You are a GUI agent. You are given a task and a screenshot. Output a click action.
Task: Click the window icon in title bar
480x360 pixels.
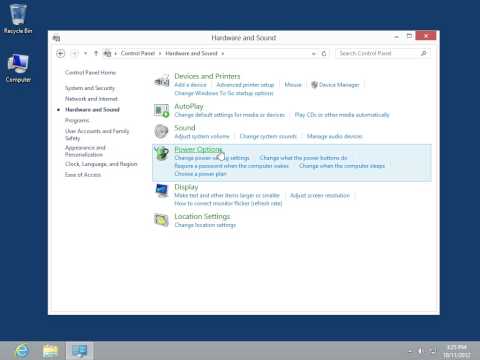(56, 38)
